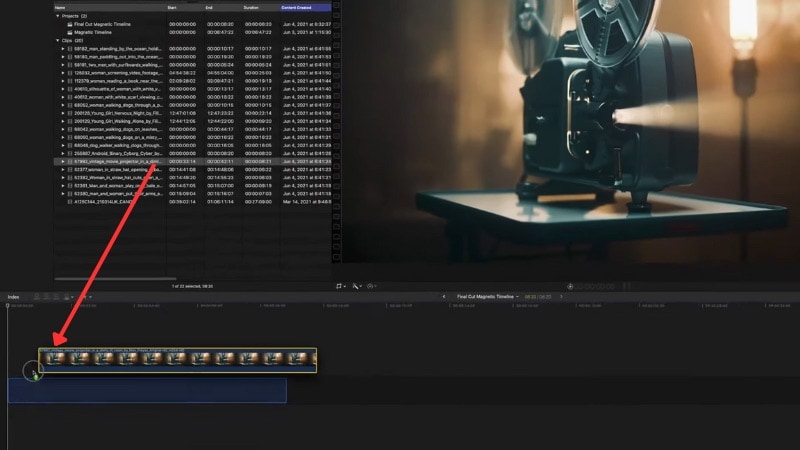Click the projector image in the viewer
The height and width of the screenshot is (450, 800).
pyautogui.click(x=570, y=131)
